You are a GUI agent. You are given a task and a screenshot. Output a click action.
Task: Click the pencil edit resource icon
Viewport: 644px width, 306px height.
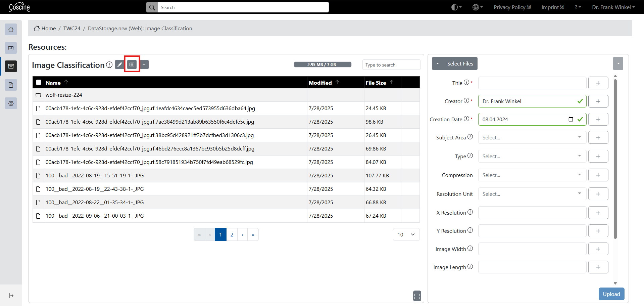(119, 64)
